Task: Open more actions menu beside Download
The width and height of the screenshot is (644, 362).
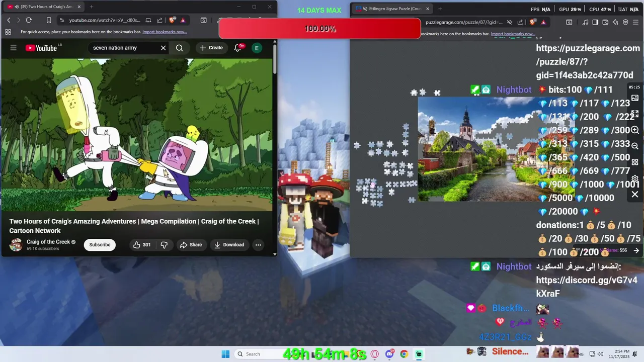Action: click(258, 245)
